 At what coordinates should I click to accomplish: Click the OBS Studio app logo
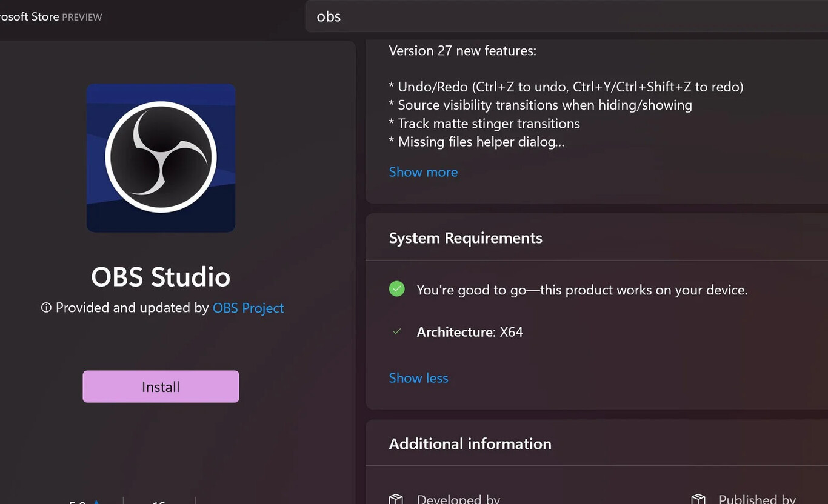(161, 158)
